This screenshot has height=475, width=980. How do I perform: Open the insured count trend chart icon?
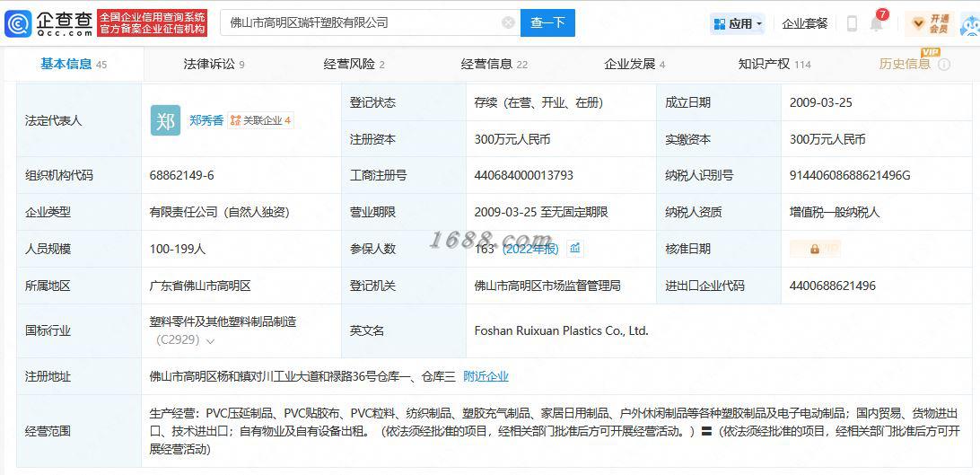coord(575,249)
